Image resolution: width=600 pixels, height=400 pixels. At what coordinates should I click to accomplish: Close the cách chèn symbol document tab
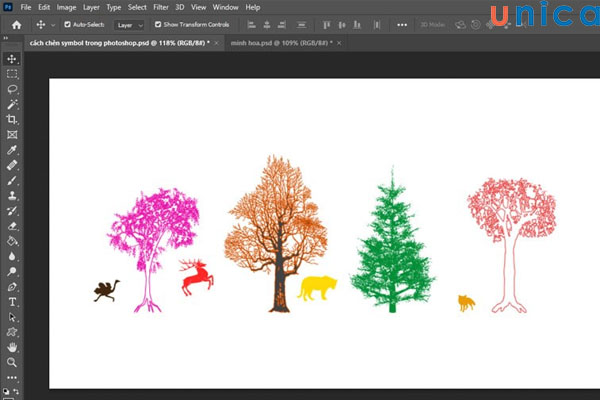click(216, 44)
